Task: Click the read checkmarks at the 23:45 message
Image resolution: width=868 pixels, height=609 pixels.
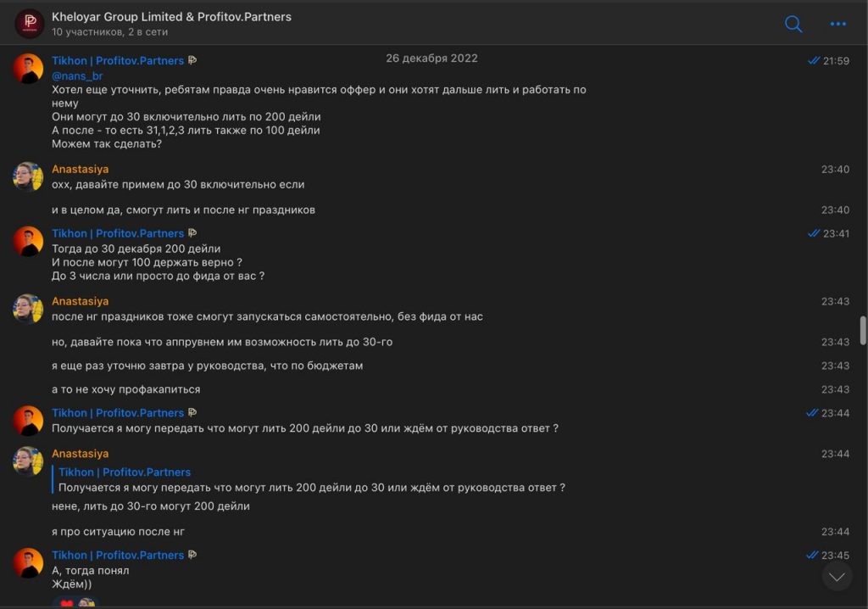Action: point(813,556)
